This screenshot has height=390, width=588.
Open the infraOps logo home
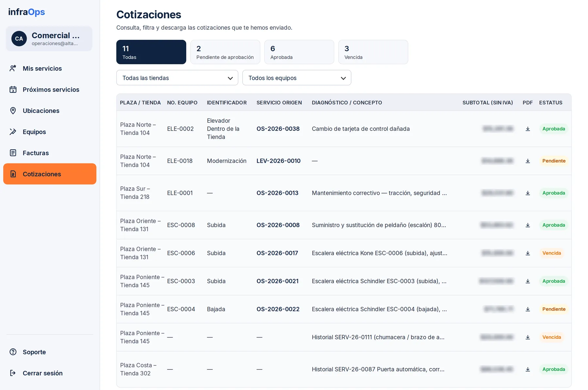click(26, 12)
